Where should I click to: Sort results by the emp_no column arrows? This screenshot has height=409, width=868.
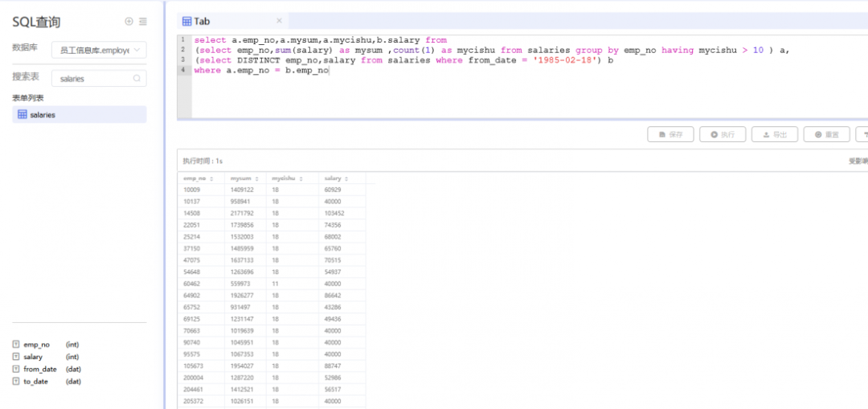pyautogui.click(x=211, y=178)
